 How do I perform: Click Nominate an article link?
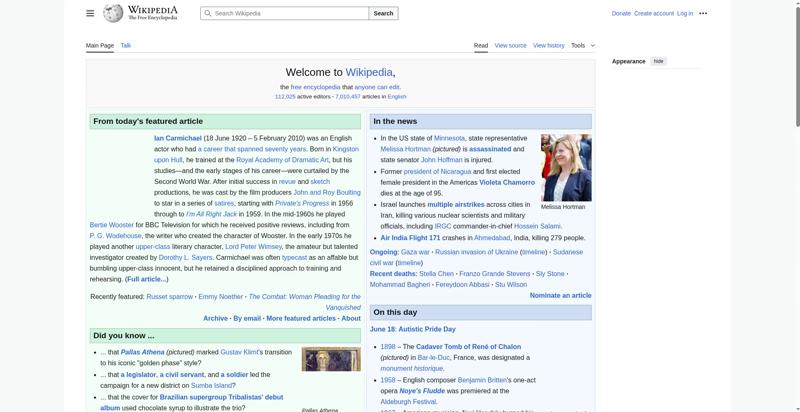[560, 295]
